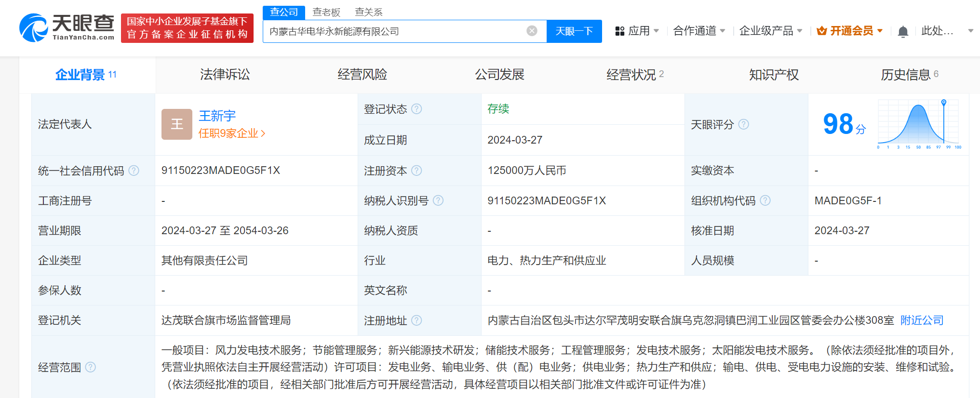Open legal representative 王新宇's profile
The width and height of the screenshot is (980, 398).
tap(217, 116)
